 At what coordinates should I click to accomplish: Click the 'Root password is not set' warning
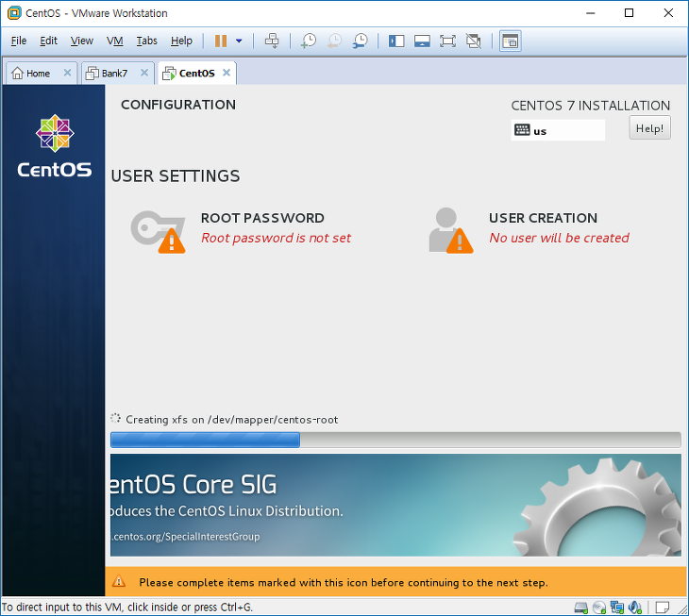(x=276, y=238)
